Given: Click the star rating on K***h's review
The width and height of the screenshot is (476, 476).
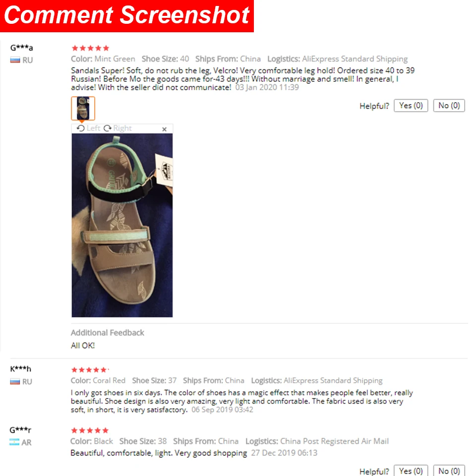Looking at the screenshot, I should [89, 370].
